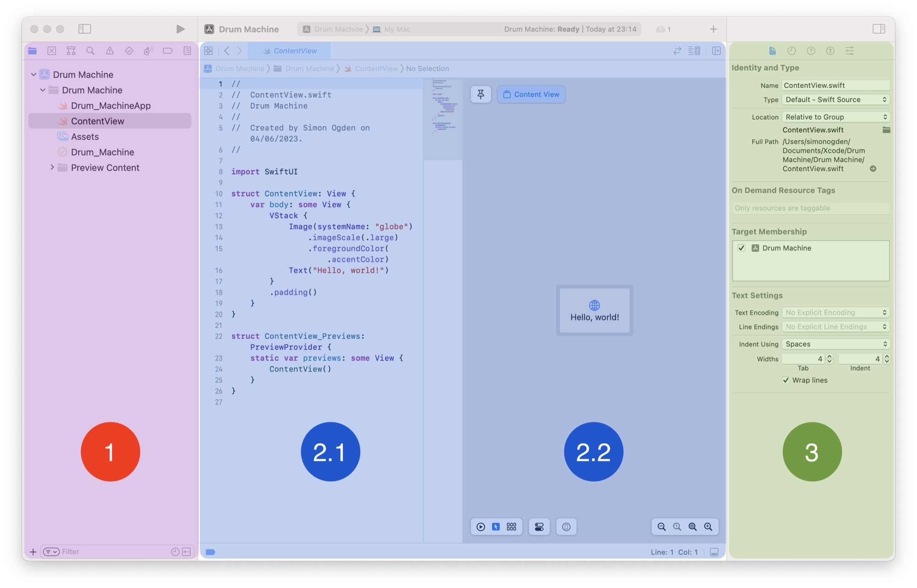Open the Symbol navigator

[71, 51]
